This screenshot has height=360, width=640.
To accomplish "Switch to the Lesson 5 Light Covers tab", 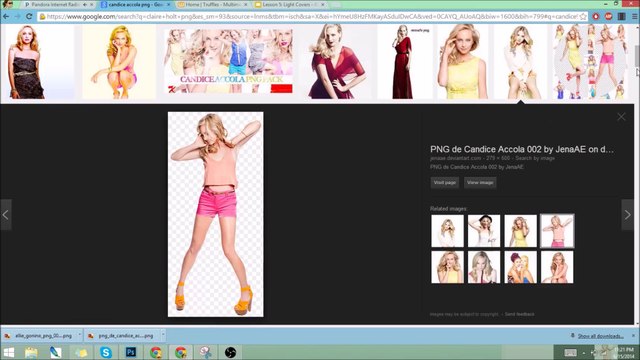I will click(289, 4).
